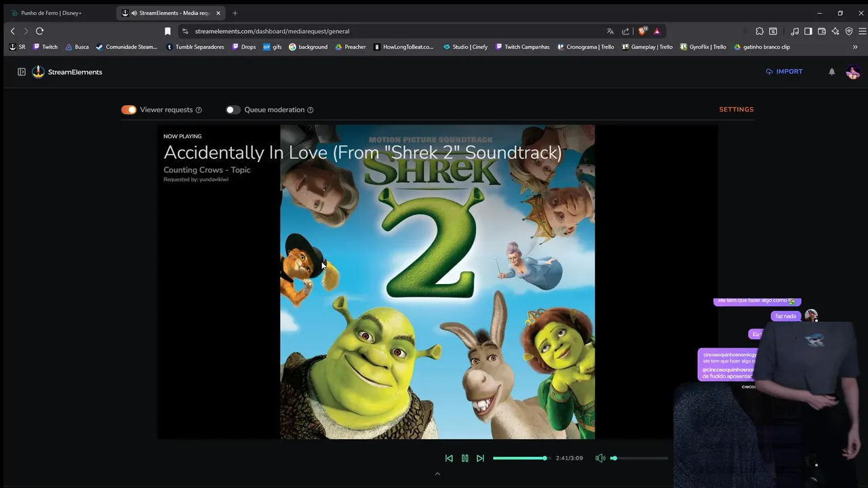This screenshot has width=868, height=488.
Task: Open the user profile avatar menu
Action: (x=853, y=72)
